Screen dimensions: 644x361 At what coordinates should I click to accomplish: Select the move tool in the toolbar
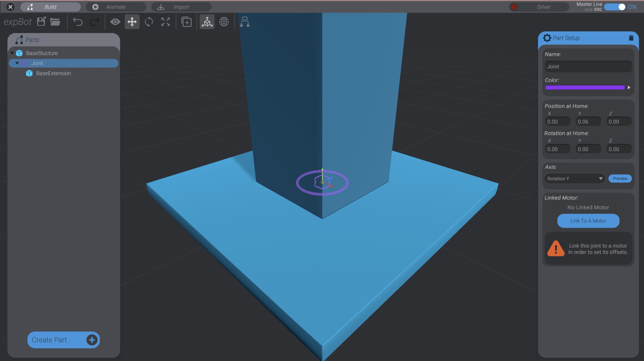point(132,22)
